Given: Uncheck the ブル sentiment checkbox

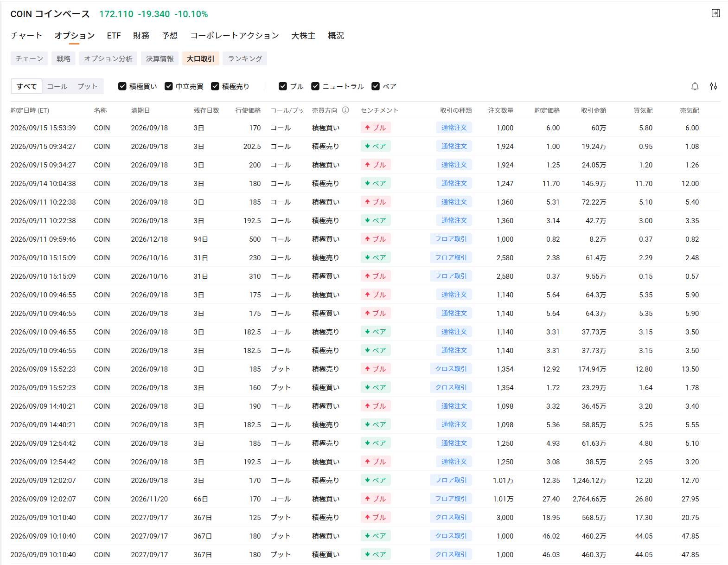Looking at the screenshot, I should (x=283, y=86).
